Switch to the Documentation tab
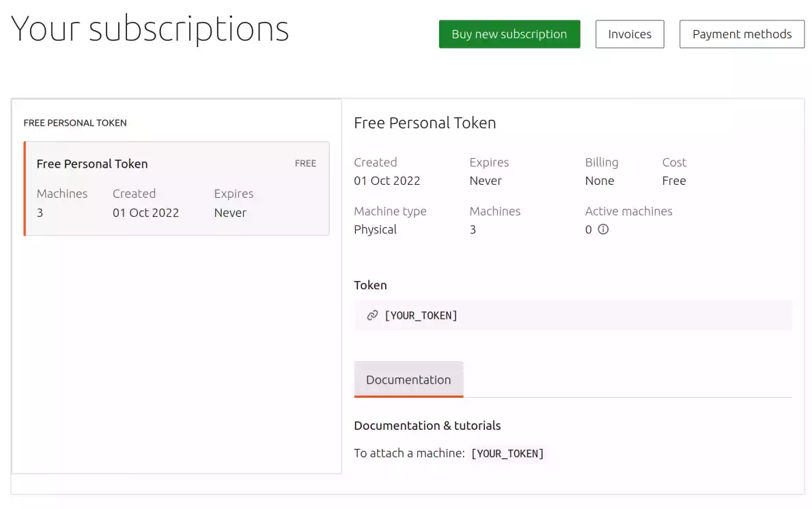812x509 pixels. click(x=408, y=379)
